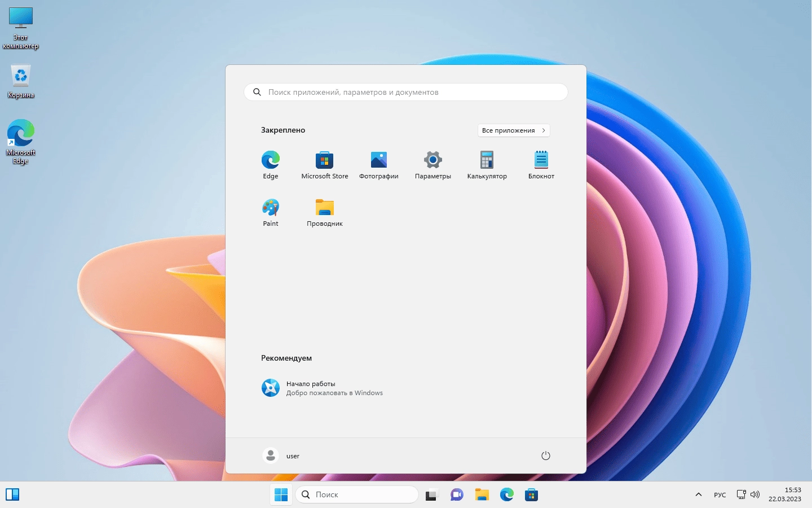Open the widgets button at taskbar left
Screen dimensions: 812x508
(12, 494)
